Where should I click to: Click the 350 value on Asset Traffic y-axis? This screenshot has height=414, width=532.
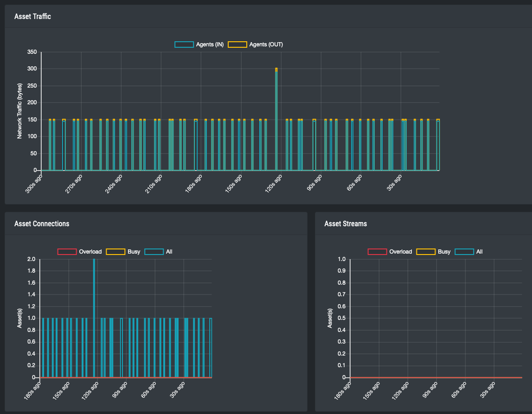(32, 52)
